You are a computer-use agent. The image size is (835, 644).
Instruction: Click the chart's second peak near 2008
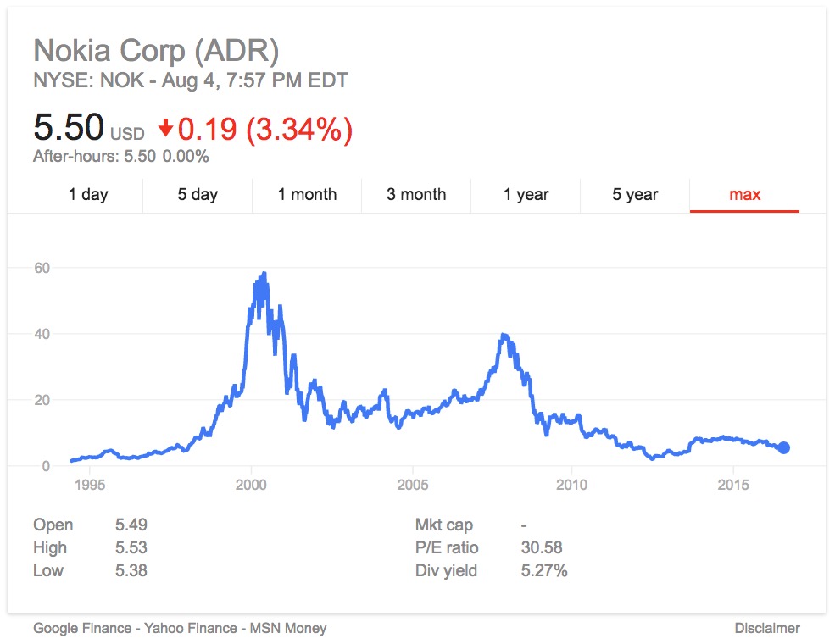[x=504, y=336]
